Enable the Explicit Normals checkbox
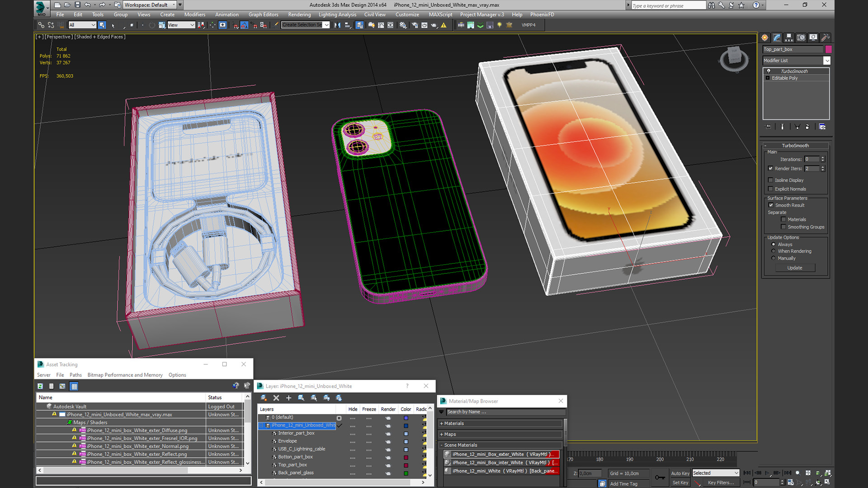This screenshot has width=868, height=488. coord(770,189)
